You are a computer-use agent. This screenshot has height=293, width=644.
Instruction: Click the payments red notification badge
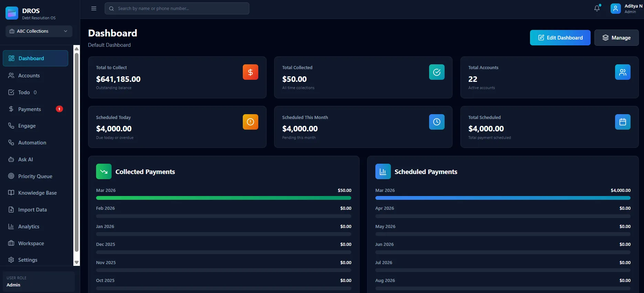pos(59,109)
